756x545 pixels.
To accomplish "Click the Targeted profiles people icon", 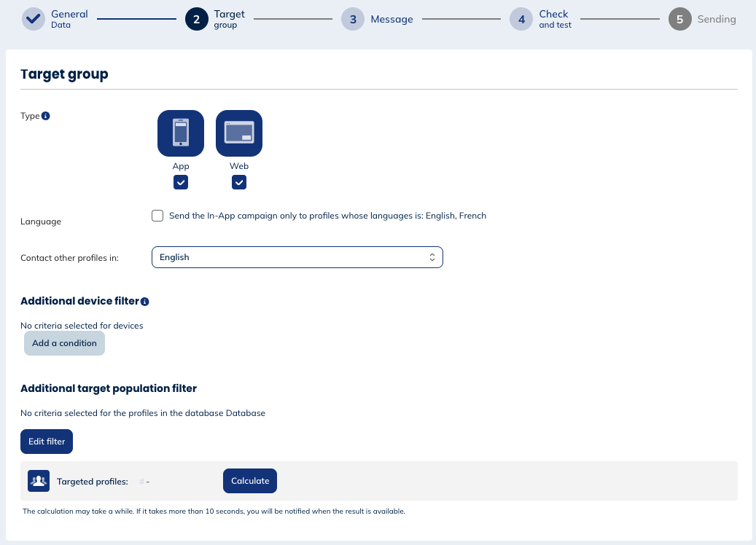I will click(39, 481).
